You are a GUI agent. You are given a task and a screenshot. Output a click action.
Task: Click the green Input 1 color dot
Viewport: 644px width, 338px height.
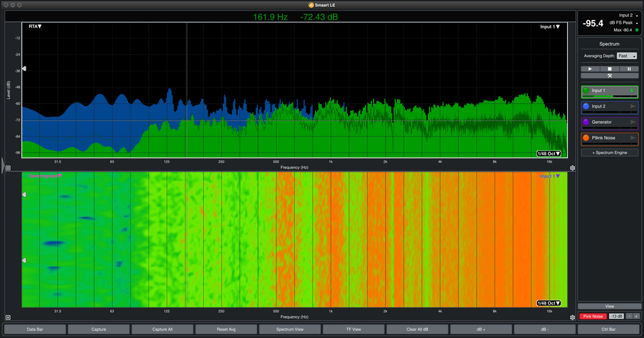[x=586, y=91]
